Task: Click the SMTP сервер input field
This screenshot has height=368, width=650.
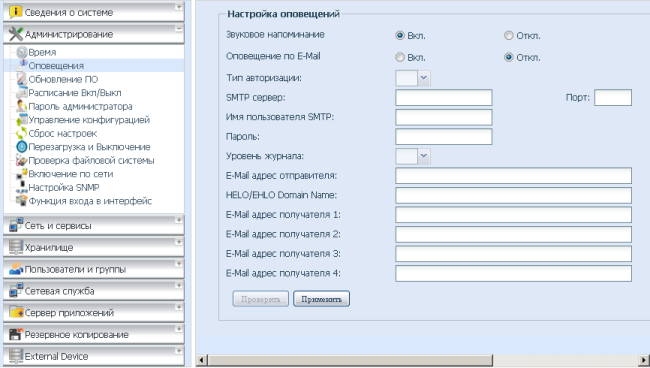Action: pyautogui.click(x=444, y=97)
